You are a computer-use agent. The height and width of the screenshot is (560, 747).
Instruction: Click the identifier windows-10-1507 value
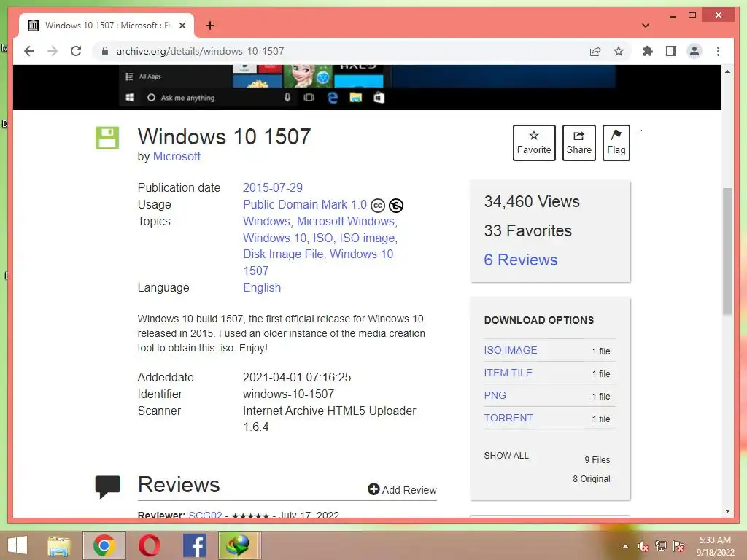pos(288,394)
